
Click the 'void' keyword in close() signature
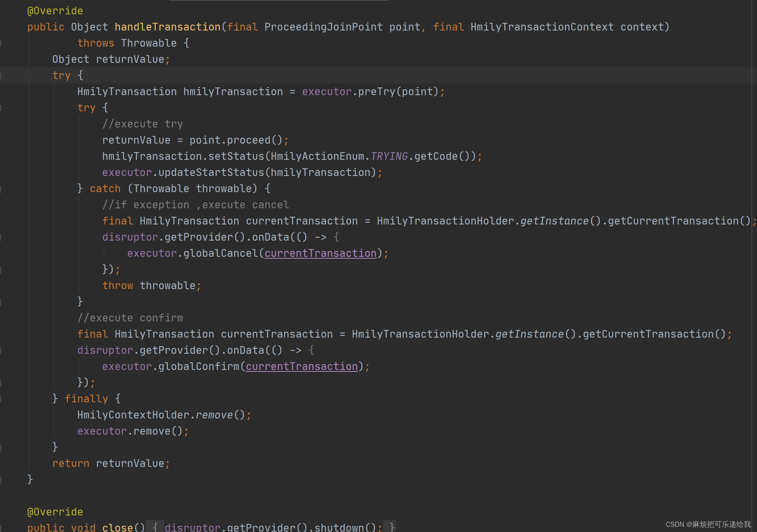[x=83, y=528]
